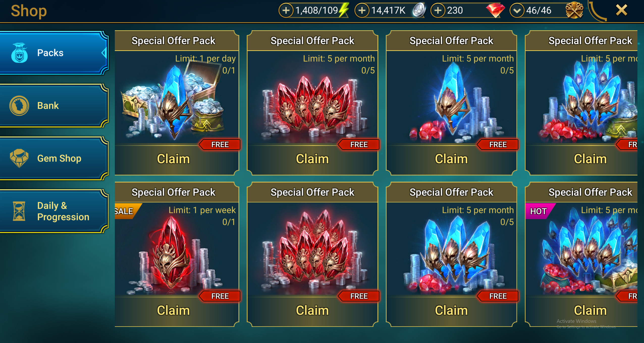The image size is (644, 343).
Task: Click the silver coin icon
Action: pos(419,10)
